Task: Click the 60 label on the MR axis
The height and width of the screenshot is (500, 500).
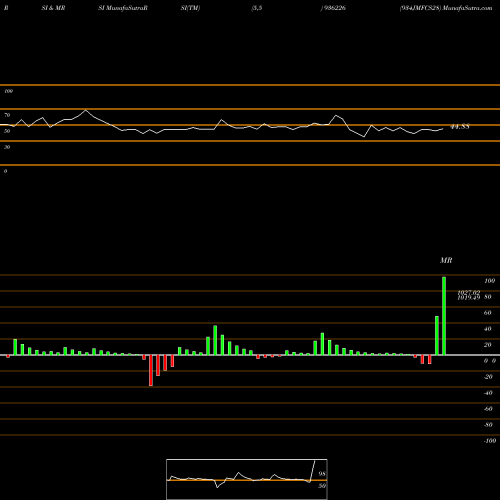Action: coord(488,313)
